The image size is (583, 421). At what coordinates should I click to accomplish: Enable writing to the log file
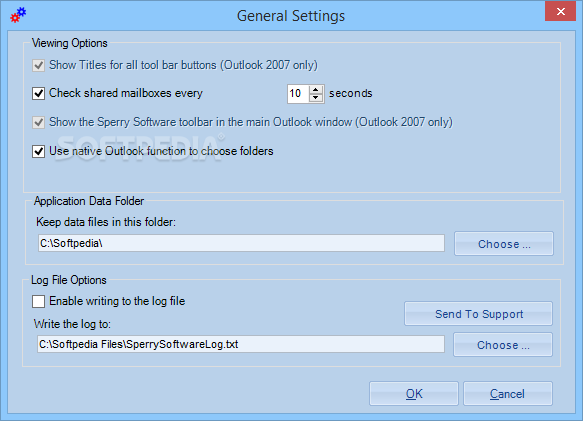pos(38,301)
